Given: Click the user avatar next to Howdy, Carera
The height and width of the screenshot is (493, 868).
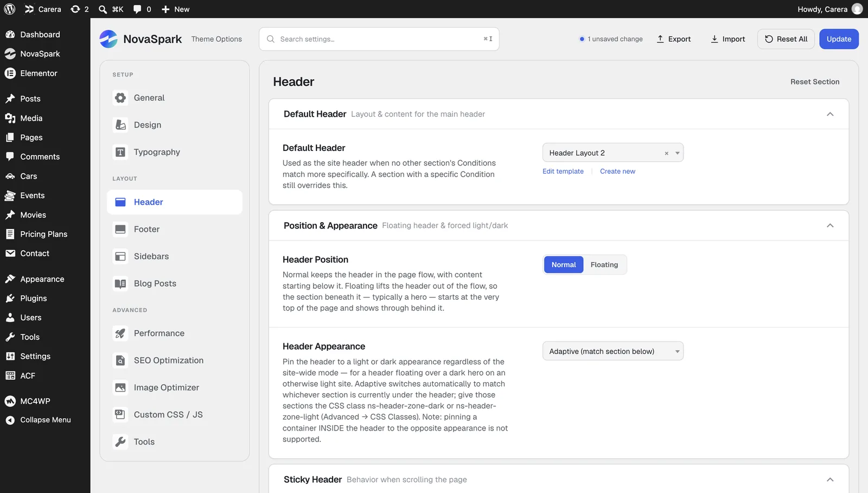Looking at the screenshot, I should pyautogui.click(x=857, y=9).
